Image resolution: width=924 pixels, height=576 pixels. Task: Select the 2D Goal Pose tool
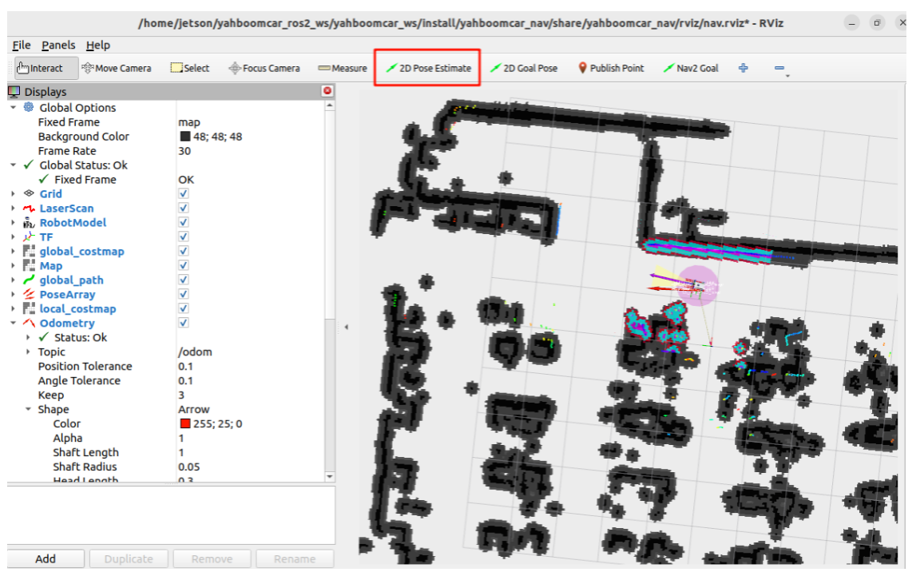pyautogui.click(x=523, y=69)
